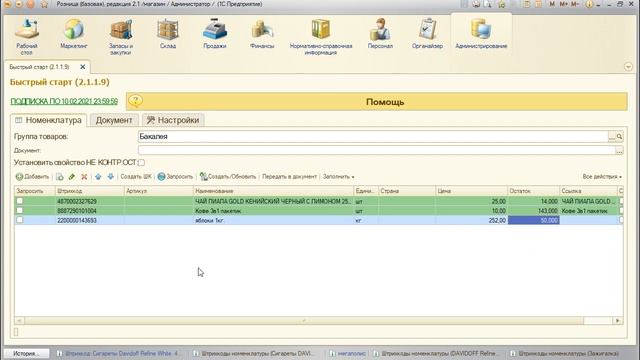The image size is (640, 360).
Task: Click the horizontal scrollbar right arrow
Action: 618,321
